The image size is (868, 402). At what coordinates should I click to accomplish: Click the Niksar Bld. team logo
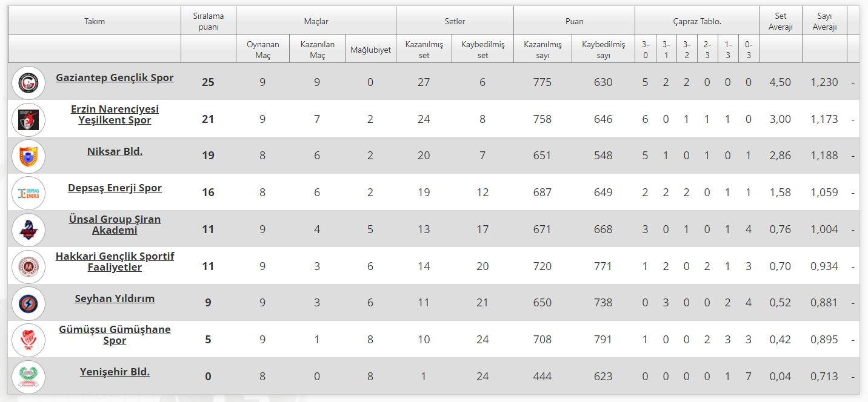[x=28, y=156]
